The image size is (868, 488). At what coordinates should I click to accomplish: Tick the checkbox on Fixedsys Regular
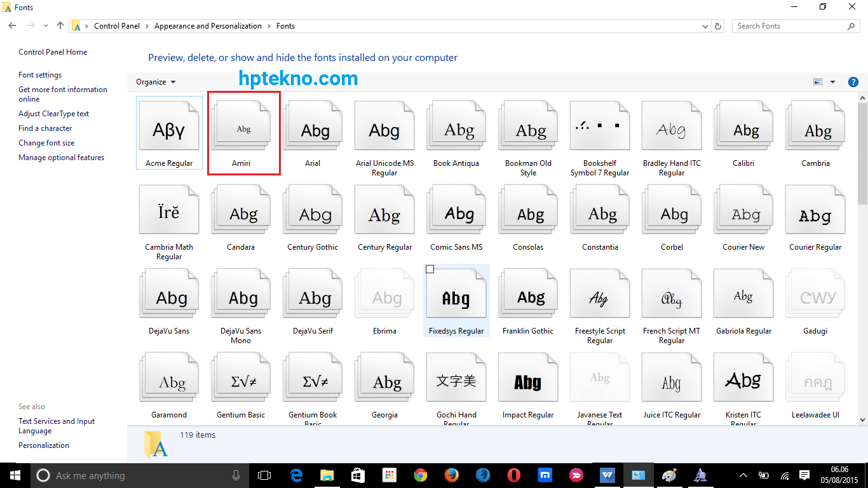[430, 269]
